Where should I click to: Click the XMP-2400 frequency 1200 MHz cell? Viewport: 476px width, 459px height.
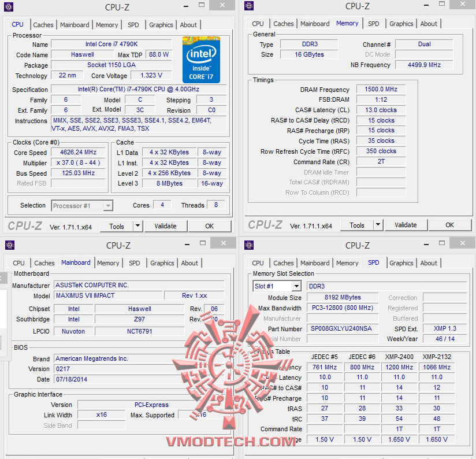coord(399,367)
